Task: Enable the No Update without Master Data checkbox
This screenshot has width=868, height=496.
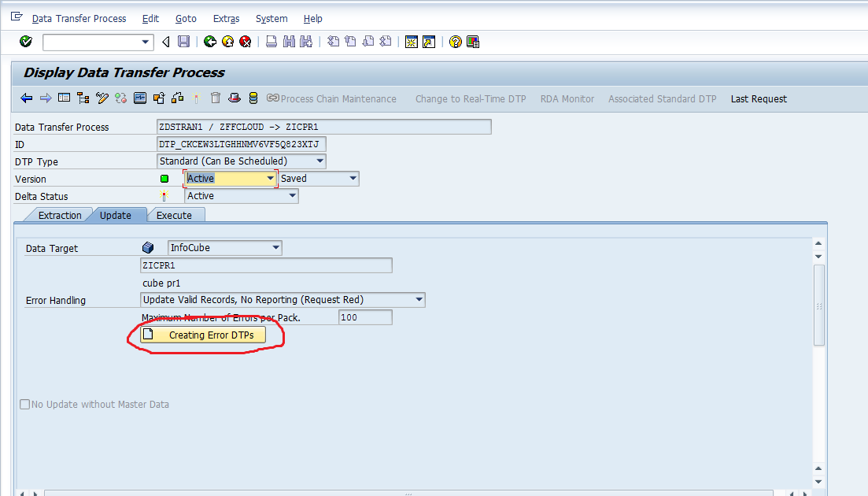Action: [24, 404]
